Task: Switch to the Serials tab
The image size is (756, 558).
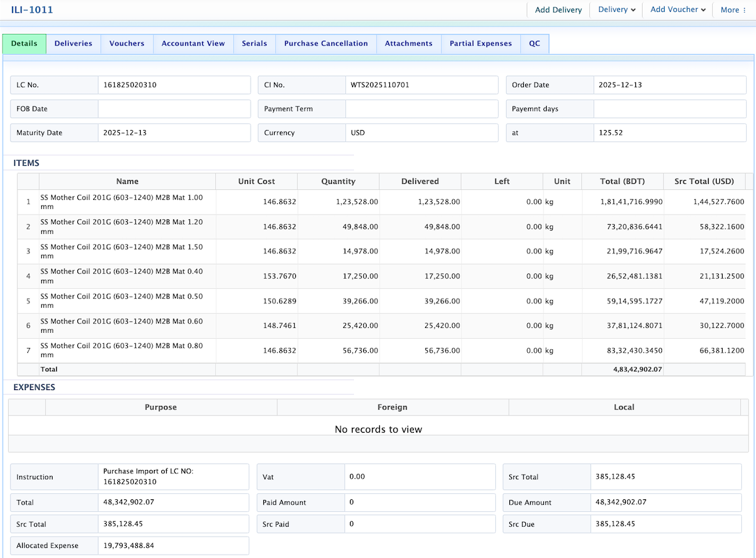Action: [x=255, y=43]
